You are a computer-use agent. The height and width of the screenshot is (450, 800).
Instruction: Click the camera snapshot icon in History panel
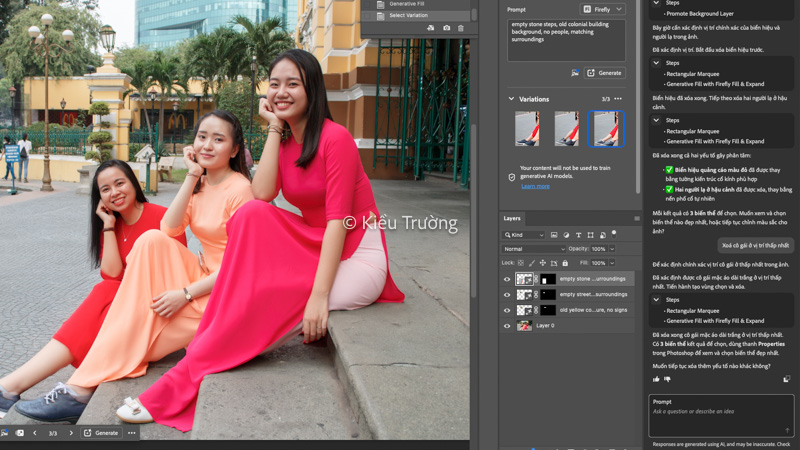click(446, 28)
